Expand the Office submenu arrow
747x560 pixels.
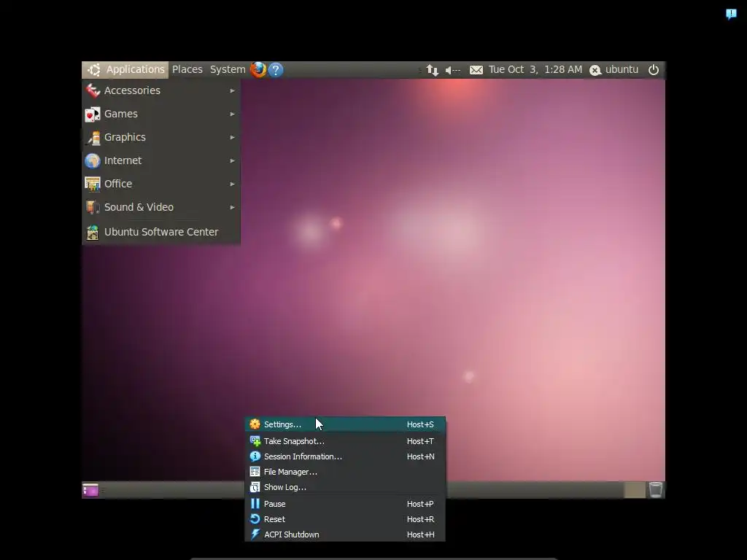[x=233, y=184]
